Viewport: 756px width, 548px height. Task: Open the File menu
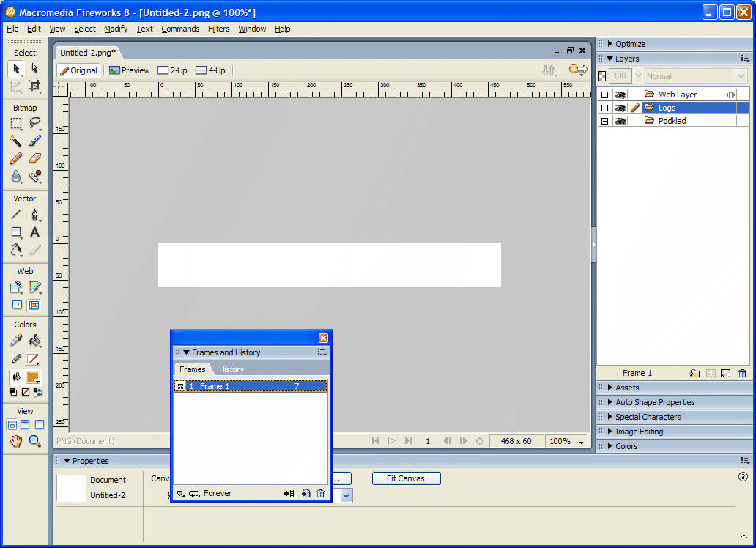tap(12, 29)
